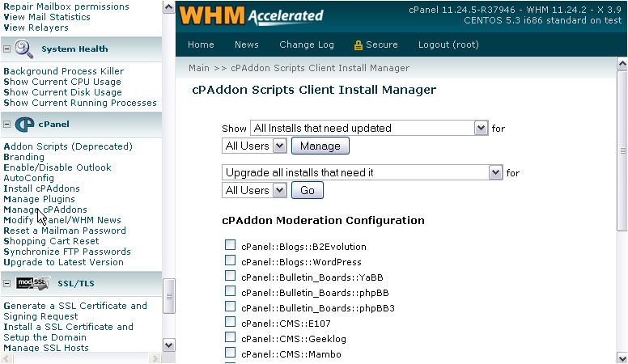Click main pane scrollbar up arrow

622,64
